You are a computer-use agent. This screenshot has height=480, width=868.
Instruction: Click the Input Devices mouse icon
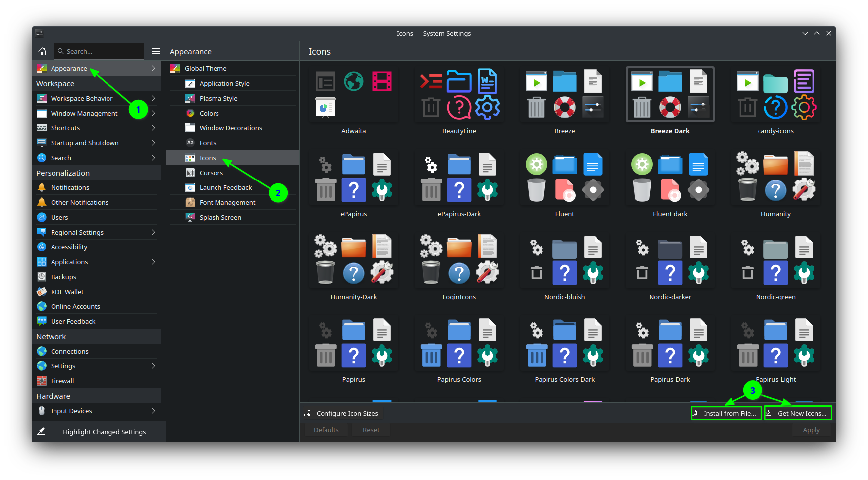pyautogui.click(x=42, y=411)
